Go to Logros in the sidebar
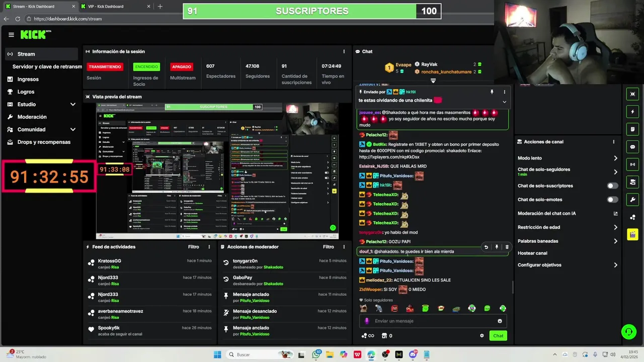 click(x=26, y=92)
